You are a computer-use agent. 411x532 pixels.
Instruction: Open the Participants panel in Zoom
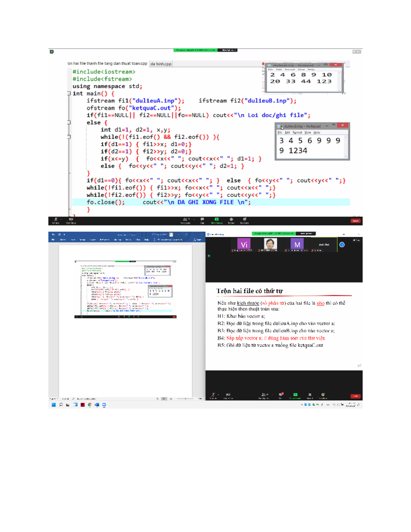pos(185,220)
